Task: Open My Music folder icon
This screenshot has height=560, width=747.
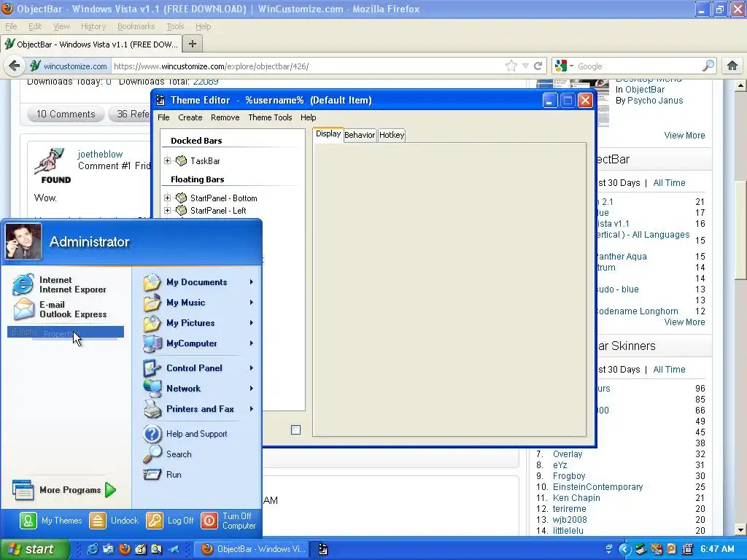Action: coord(152,303)
